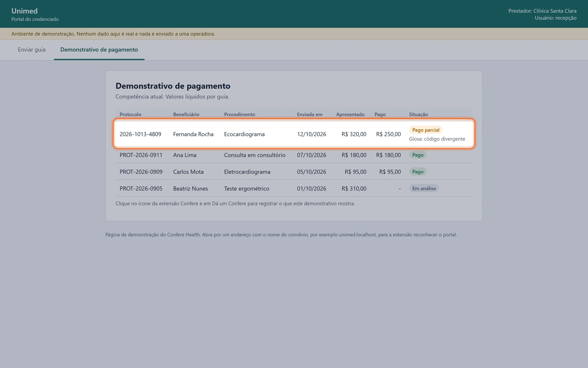Click the Usuário: recepção label
The width and height of the screenshot is (588, 368).
(556, 18)
